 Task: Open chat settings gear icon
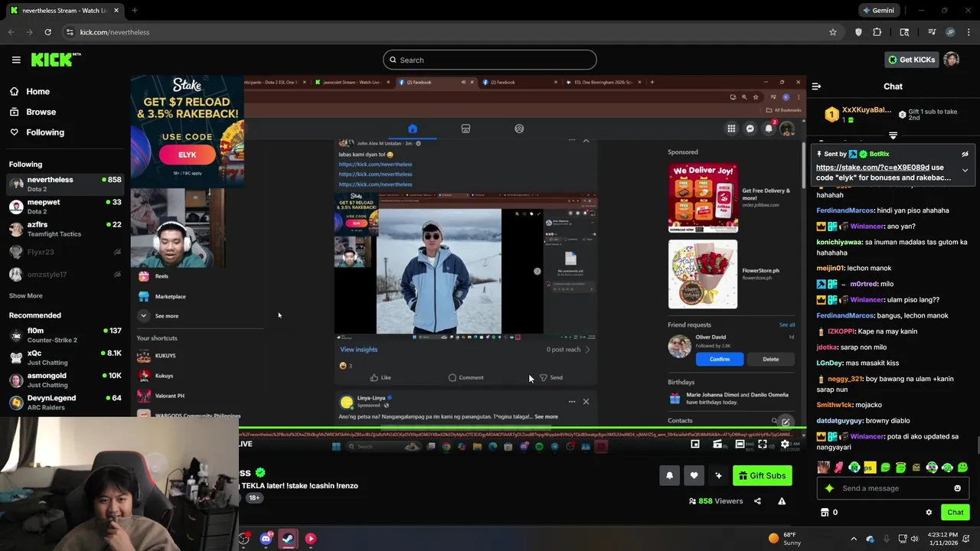tap(929, 513)
